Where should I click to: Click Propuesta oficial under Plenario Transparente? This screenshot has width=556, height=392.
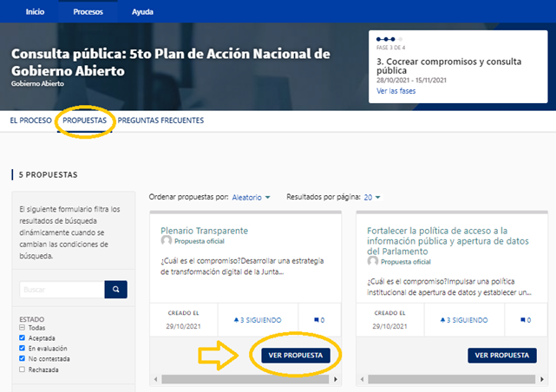click(200, 241)
